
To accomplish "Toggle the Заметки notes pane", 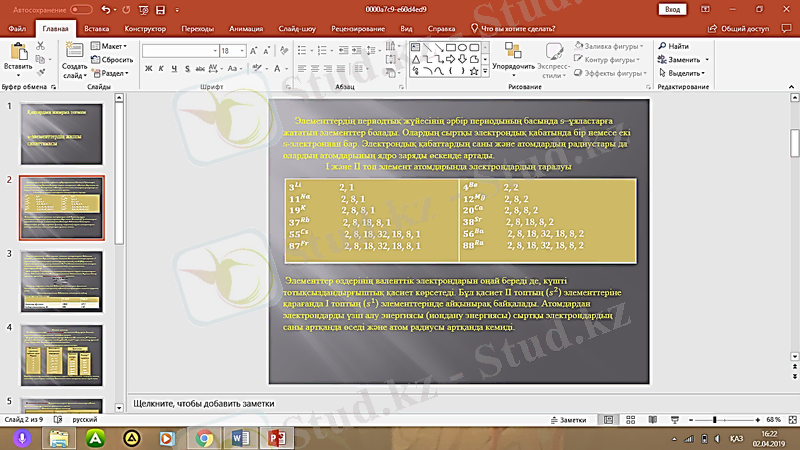I will [572, 420].
